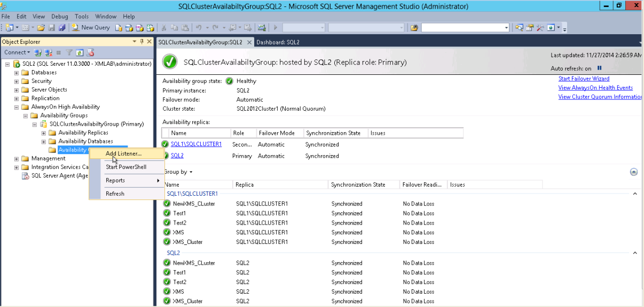644x307 pixels.
Task: Open the Start Failover Wizard link
Action: click(584, 79)
